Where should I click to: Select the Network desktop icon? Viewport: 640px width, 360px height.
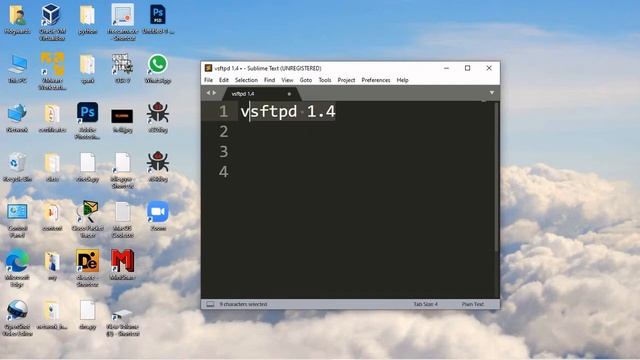[17, 118]
